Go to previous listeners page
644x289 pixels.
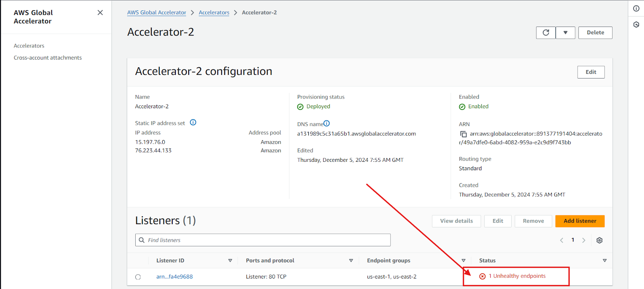click(x=561, y=240)
